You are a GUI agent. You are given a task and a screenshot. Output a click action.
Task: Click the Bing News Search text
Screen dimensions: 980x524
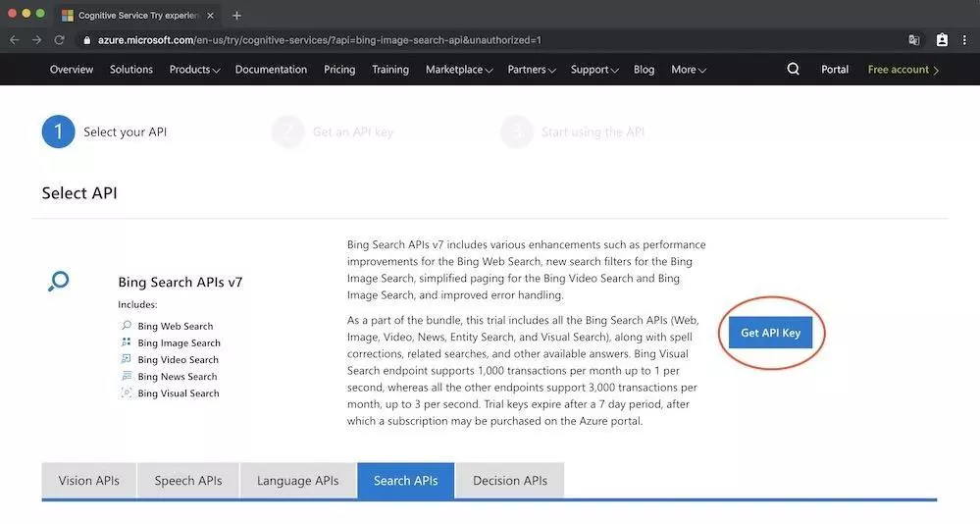point(178,377)
